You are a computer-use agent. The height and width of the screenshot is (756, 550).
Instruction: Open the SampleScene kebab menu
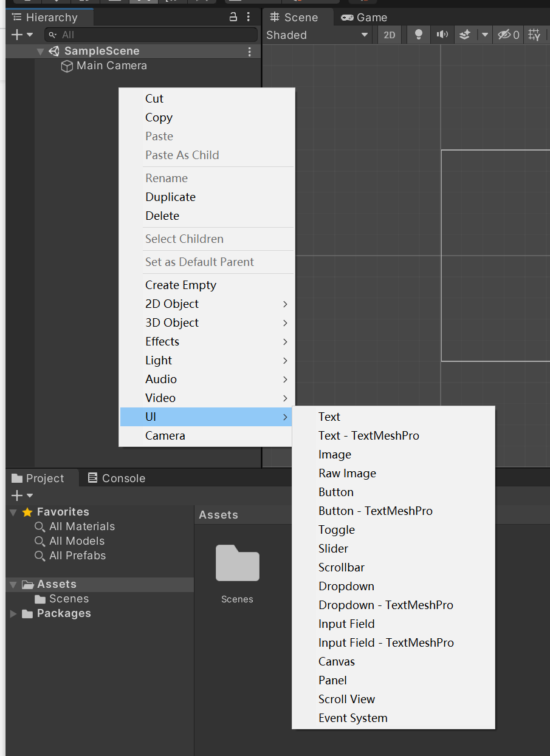click(x=249, y=51)
